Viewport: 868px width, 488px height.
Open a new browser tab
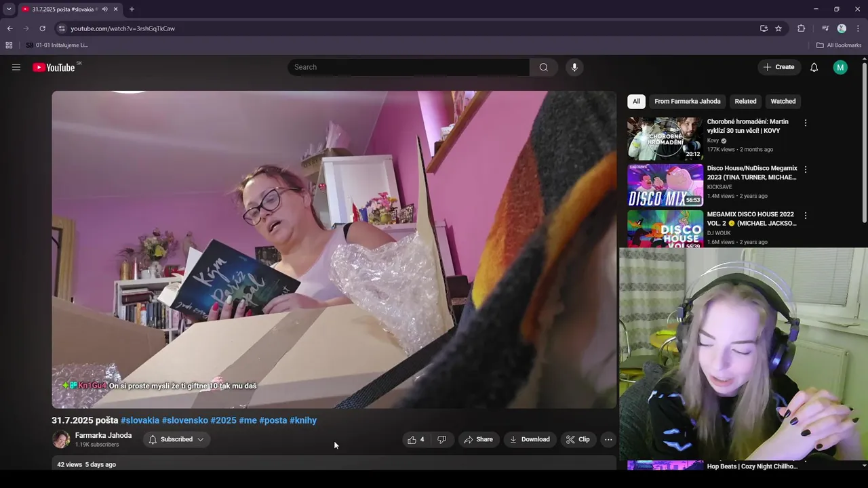pyautogui.click(x=132, y=9)
